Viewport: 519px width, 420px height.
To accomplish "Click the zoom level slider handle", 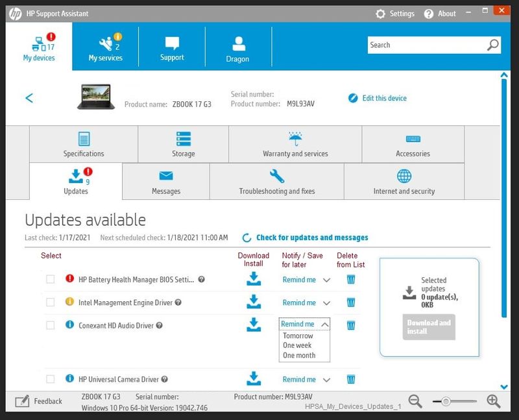I will [x=446, y=401].
